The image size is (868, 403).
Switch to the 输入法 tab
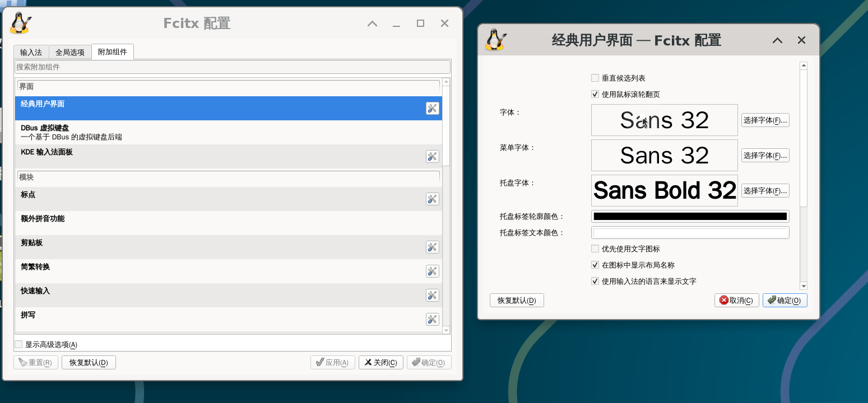pyautogui.click(x=31, y=52)
